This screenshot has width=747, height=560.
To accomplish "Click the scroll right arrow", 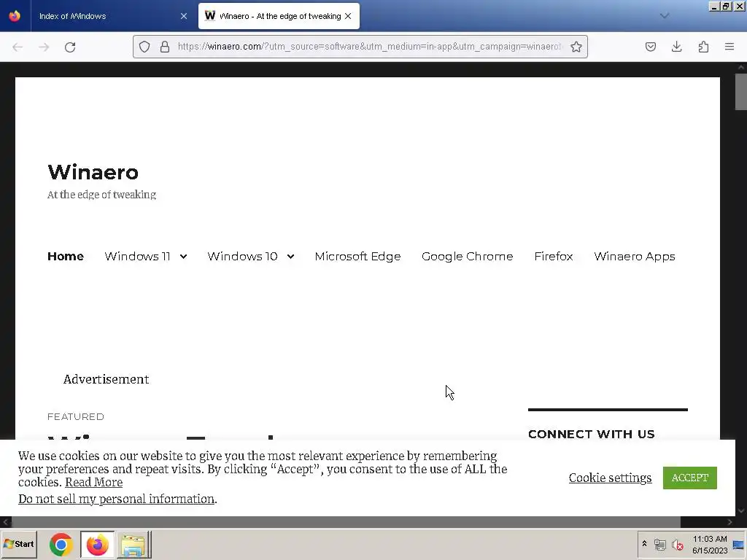I will coord(729,522).
